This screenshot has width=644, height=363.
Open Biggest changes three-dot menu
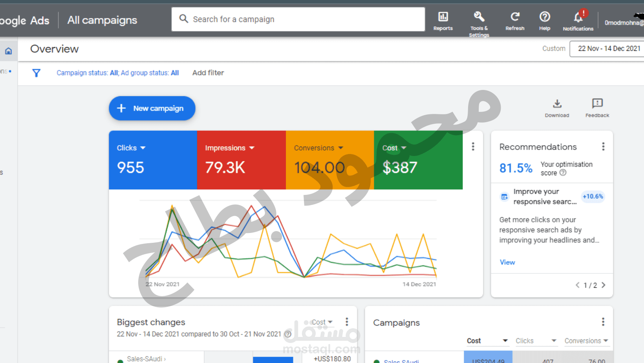click(x=347, y=322)
